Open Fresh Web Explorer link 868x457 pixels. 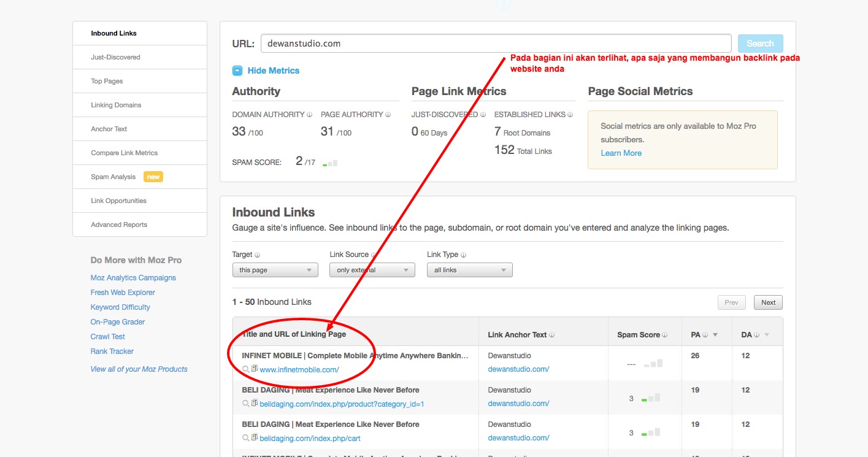pos(123,293)
